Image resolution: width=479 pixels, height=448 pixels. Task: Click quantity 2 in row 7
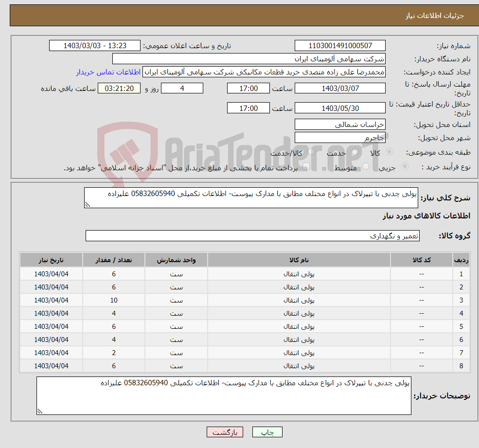coord(114,353)
